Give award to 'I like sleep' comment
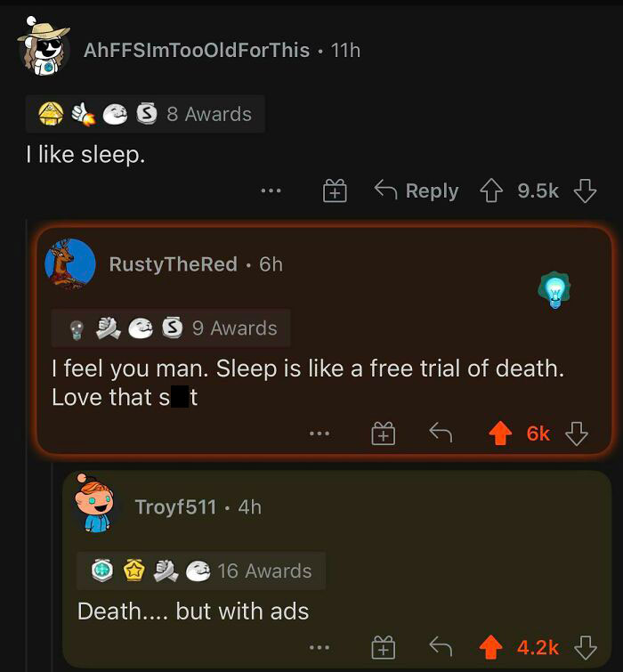Image resolution: width=623 pixels, height=672 pixels. [x=335, y=190]
